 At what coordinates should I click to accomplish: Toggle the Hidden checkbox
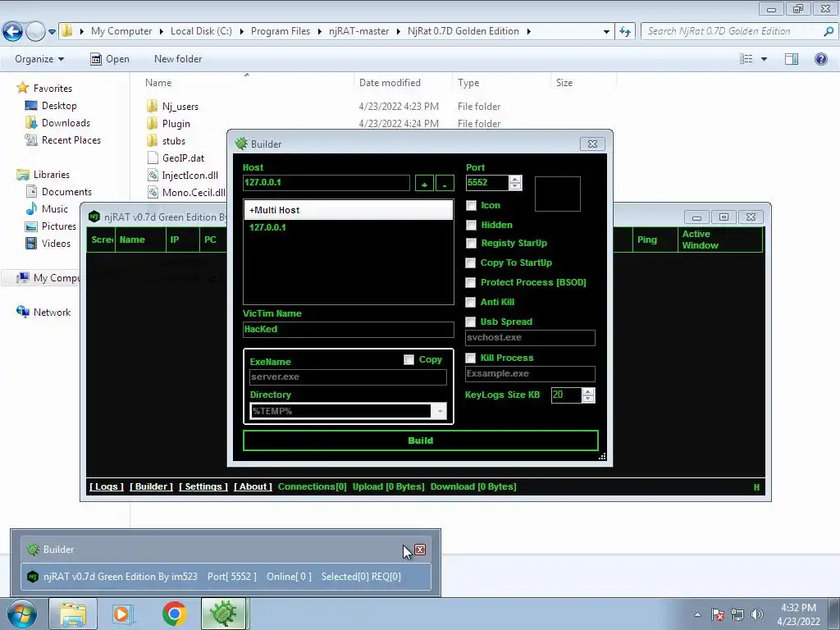point(471,225)
